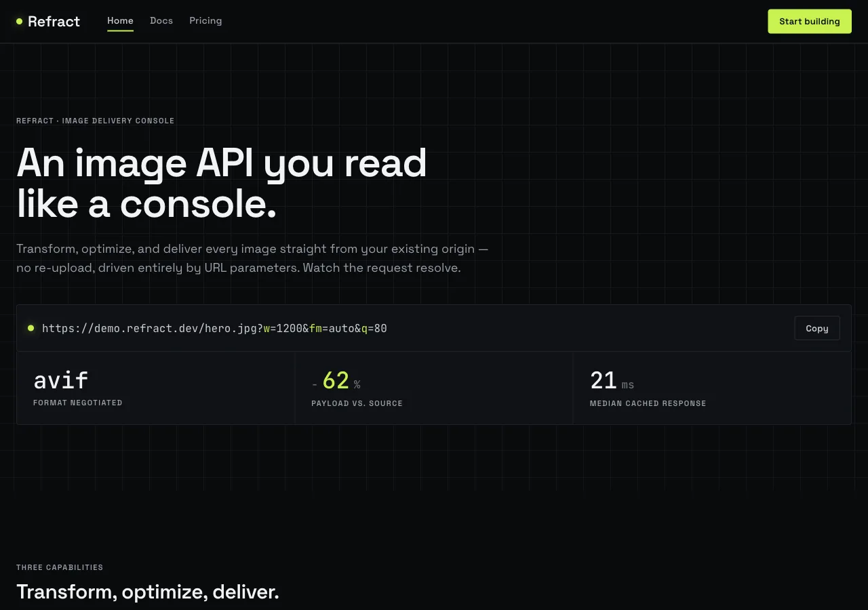Select the demo.refract.dev URL text

point(214,329)
